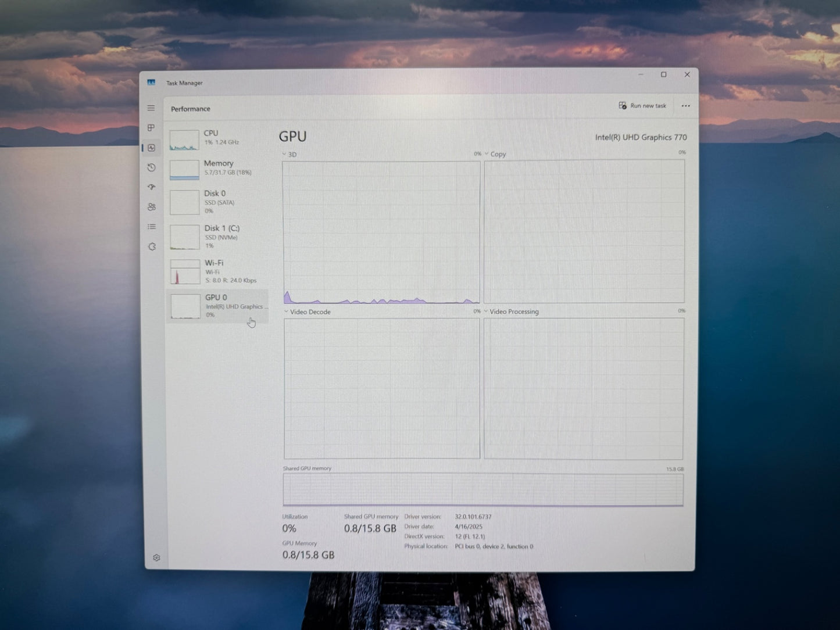Select Disk 1 (C:) in the list

[217, 237]
